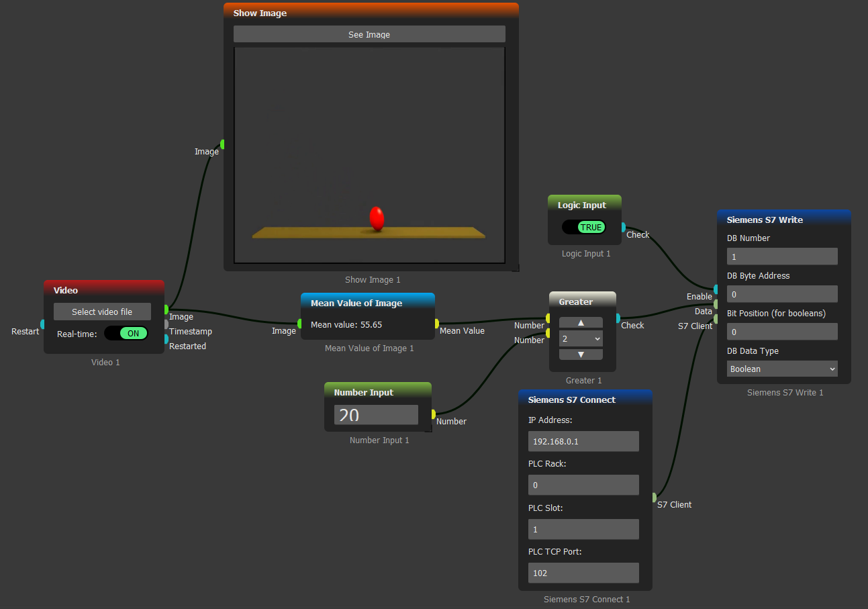Click the S7 Client output port on Siemens S7 Connect
This screenshot has height=609, width=868.
[x=654, y=498]
